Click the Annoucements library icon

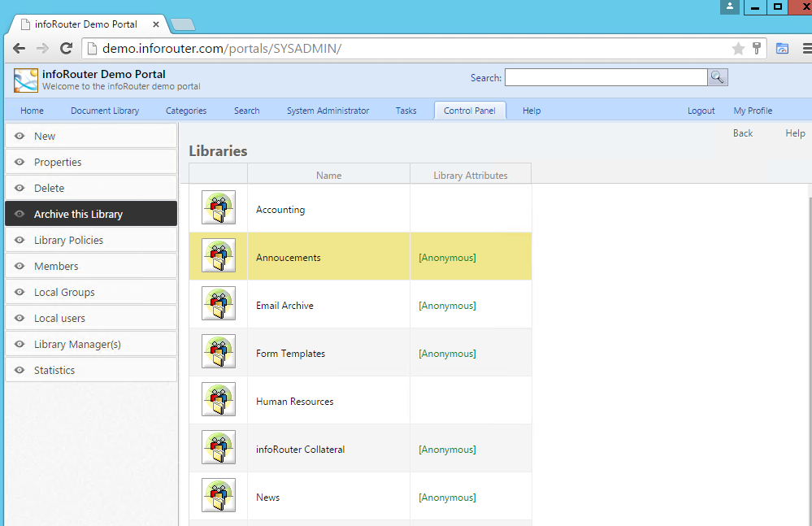219,255
